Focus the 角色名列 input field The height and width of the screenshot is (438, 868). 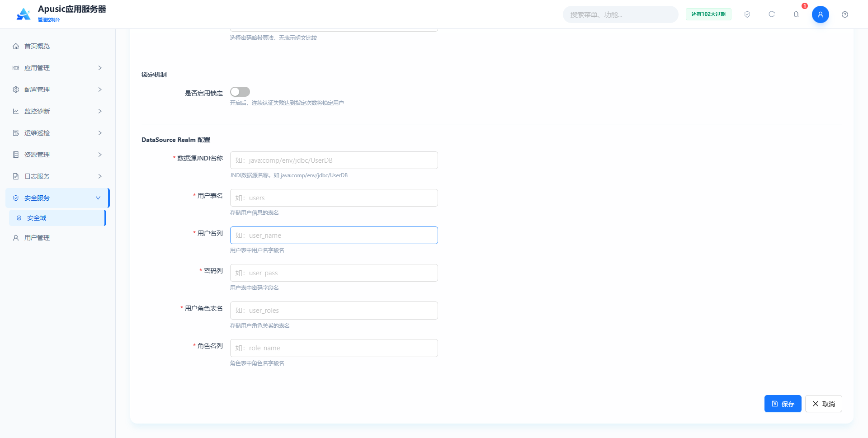pyautogui.click(x=334, y=348)
